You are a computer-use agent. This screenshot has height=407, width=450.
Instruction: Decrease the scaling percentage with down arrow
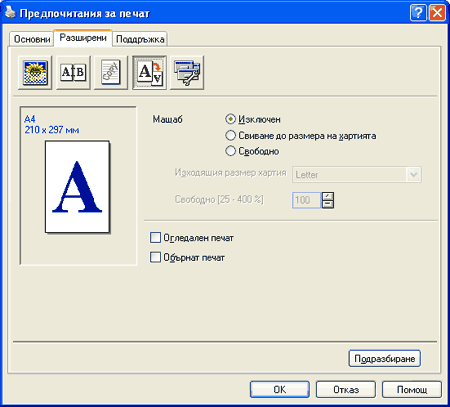pyautogui.click(x=328, y=204)
